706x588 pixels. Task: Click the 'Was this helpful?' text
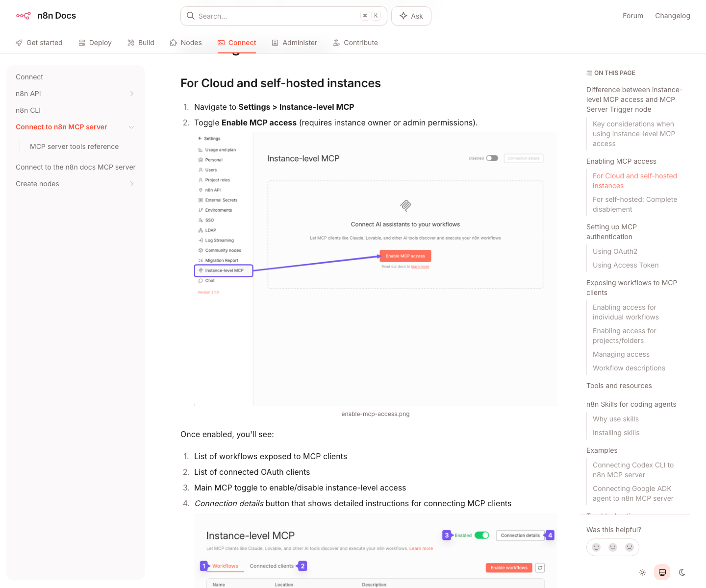tap(614, 530)
